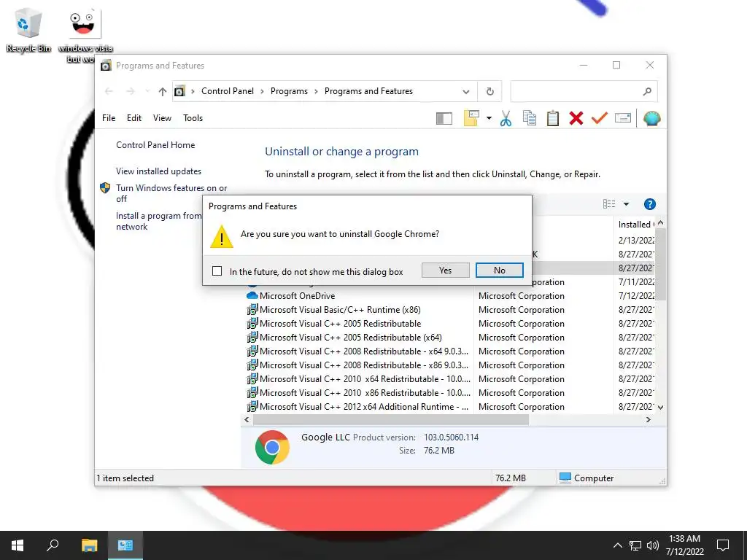Click the orange checkmark Properties icon
The image size is (747, 560).
600,117
